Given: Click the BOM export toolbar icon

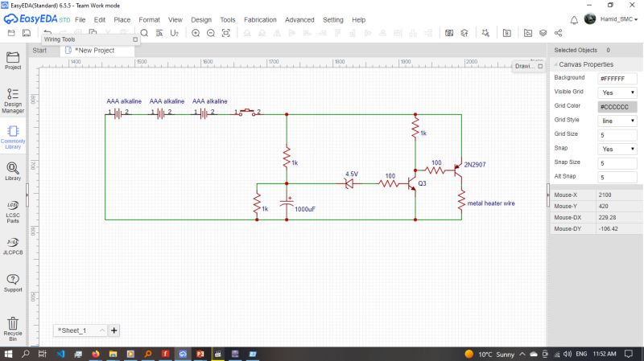Looking at the screenshot, I should (x=507, y=33).
